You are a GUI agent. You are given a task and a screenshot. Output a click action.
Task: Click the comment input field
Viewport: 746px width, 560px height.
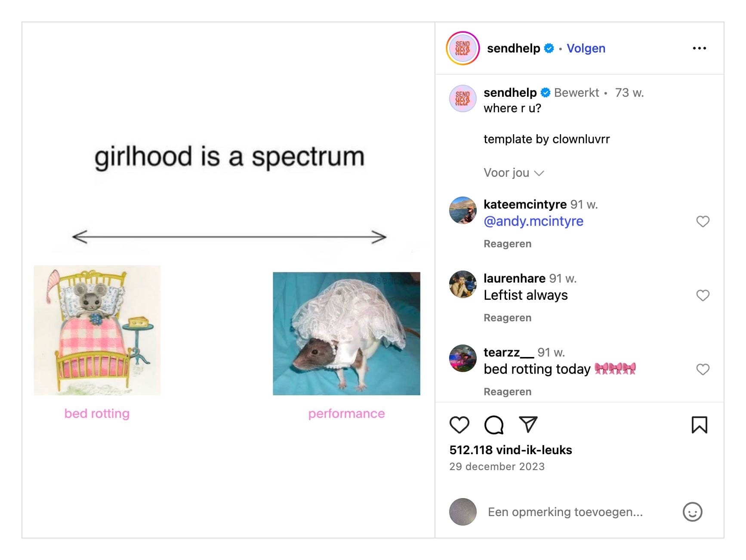[x=565, y=512]
